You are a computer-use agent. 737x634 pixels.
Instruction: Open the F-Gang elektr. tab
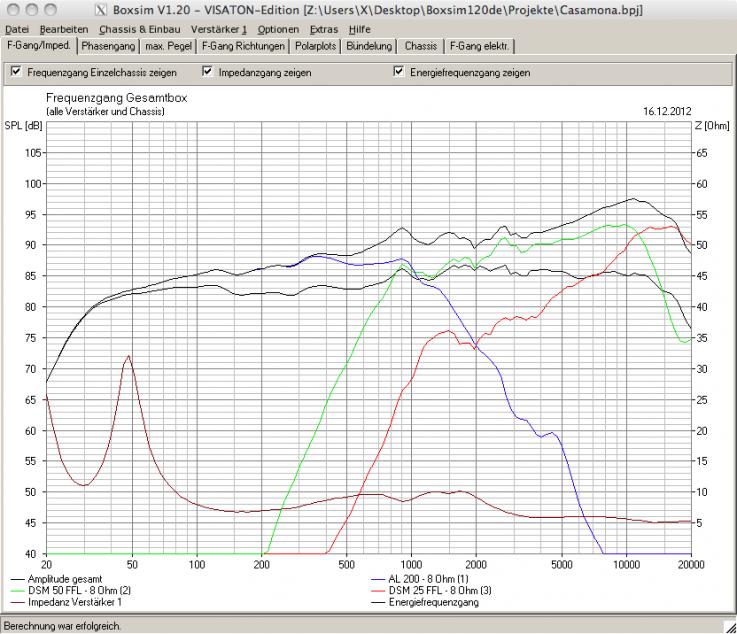tap(480, 46)
